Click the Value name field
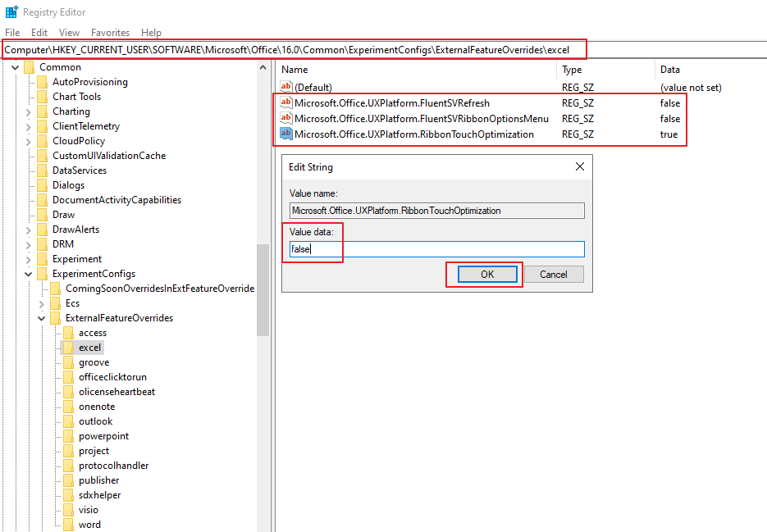767x532 pixels. (436, 211)
